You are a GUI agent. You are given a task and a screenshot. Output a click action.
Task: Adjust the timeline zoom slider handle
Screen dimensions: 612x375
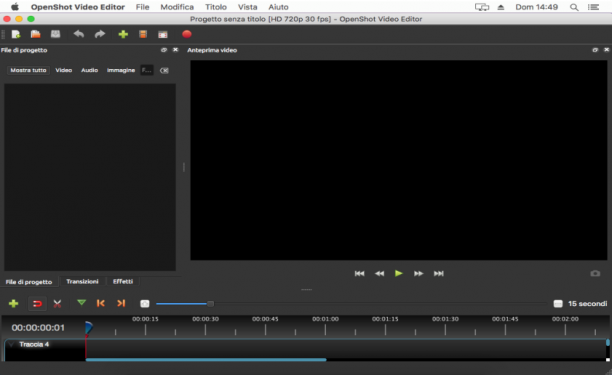coord(210,304)
